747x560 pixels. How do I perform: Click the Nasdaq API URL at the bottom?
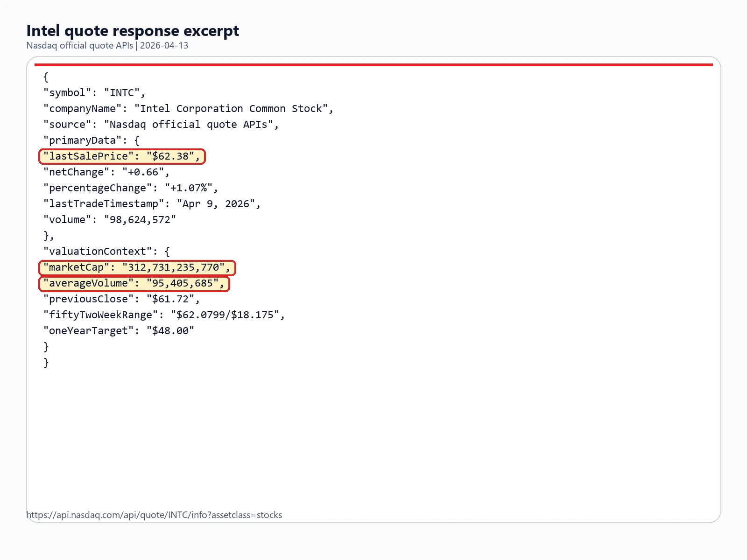pyautogui.click(x=154, y=515)
